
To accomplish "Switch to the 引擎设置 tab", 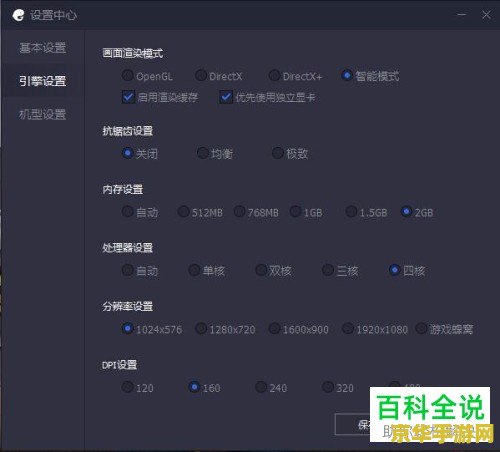I will tap(43, 81).
